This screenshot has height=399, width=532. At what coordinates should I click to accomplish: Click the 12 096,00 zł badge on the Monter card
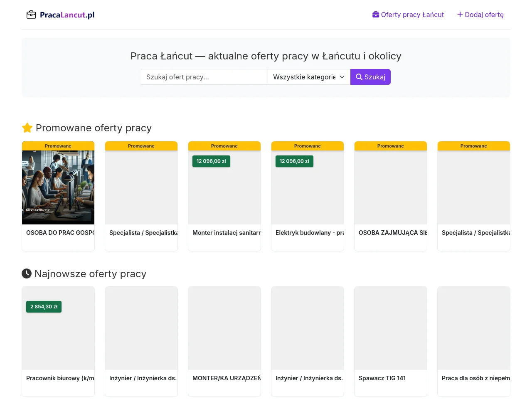click(x=211, y=161)
